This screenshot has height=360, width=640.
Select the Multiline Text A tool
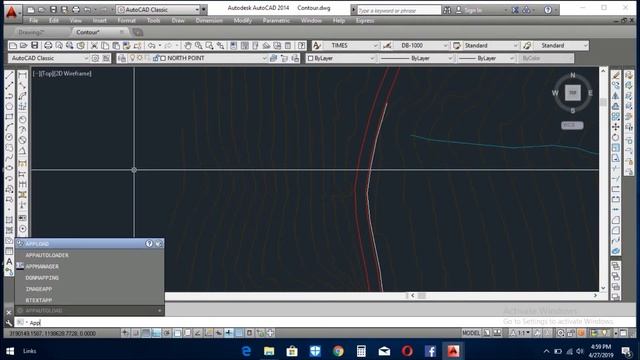click(x=9, y=261)
